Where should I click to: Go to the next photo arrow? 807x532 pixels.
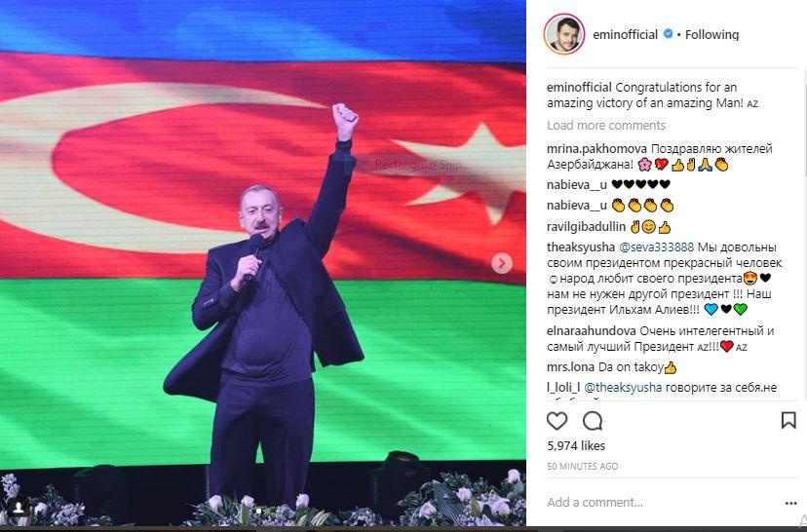[x=502, y=263]
